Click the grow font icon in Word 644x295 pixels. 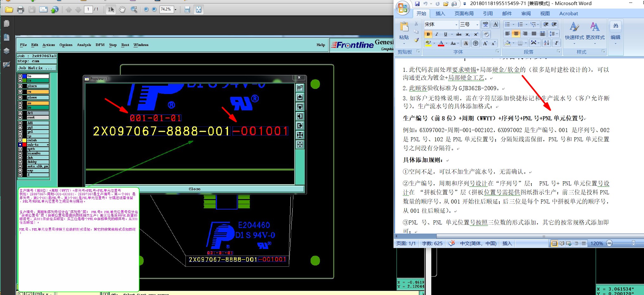click(x=485, y=44)
